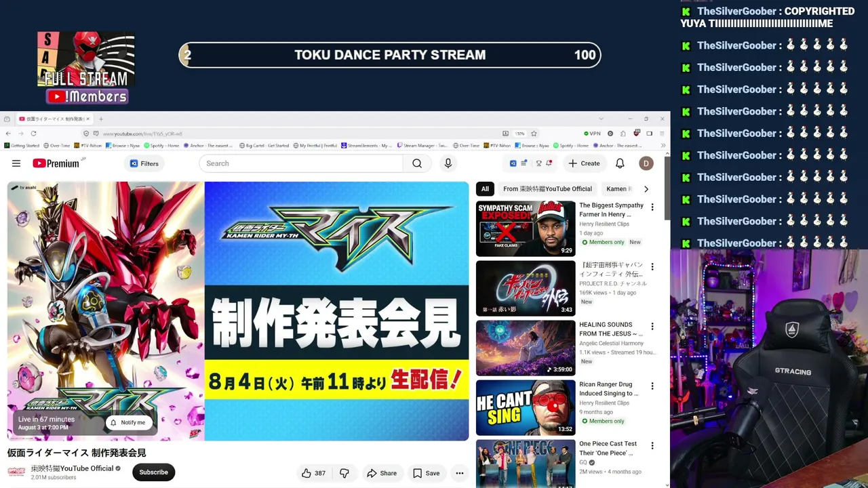This screenshot has height=488, width=868.
Task: Open the StreamElements bookmark
Action: [x=367, y=146]
